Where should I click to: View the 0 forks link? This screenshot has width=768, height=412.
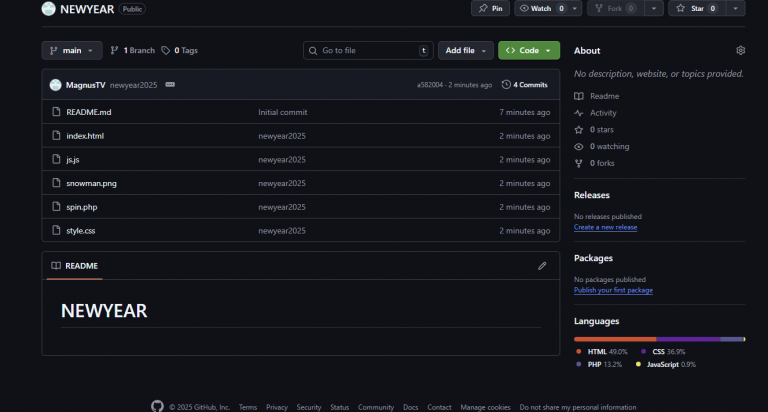pos(594,163)
